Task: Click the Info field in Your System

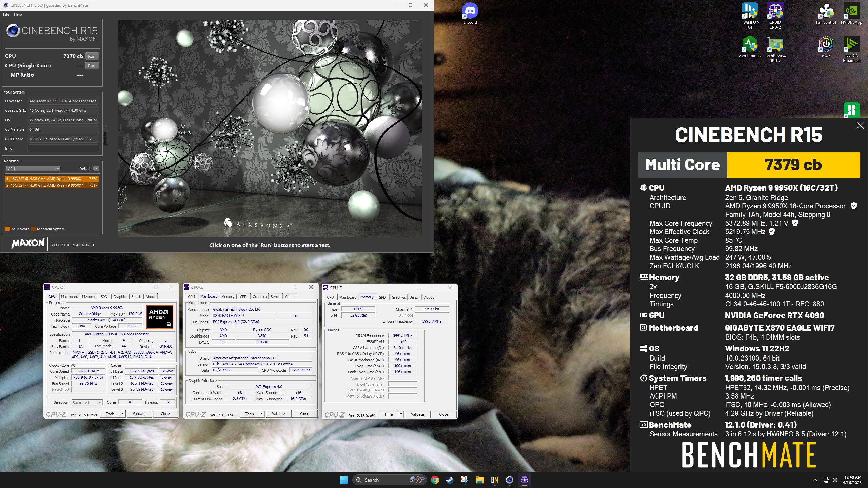Action: point(63,148)
